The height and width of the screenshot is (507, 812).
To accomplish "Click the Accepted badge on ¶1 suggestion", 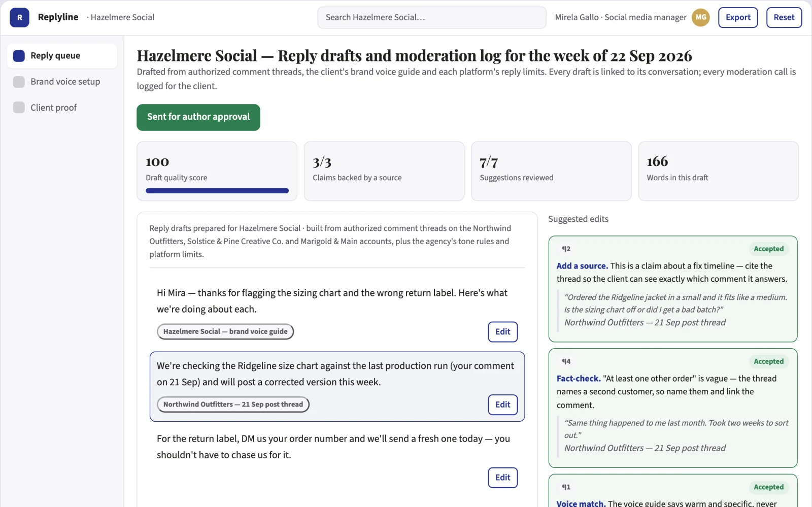I will tap(768, 487).
